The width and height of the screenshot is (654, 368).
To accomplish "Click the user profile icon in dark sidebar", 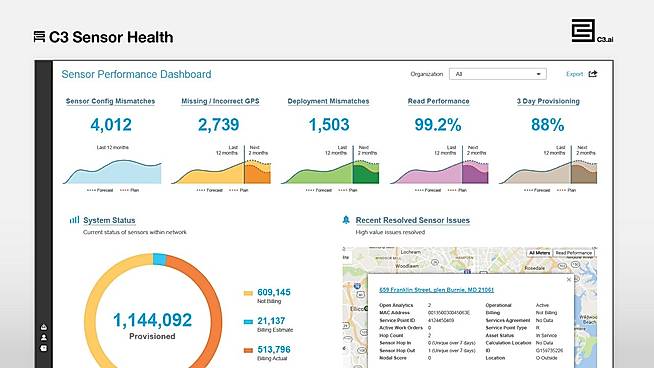I will (44, 337).
